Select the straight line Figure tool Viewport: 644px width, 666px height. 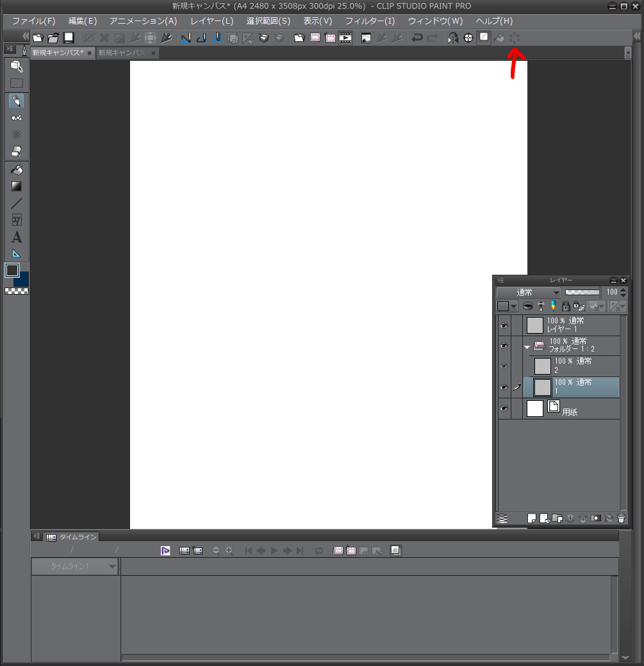17,204
